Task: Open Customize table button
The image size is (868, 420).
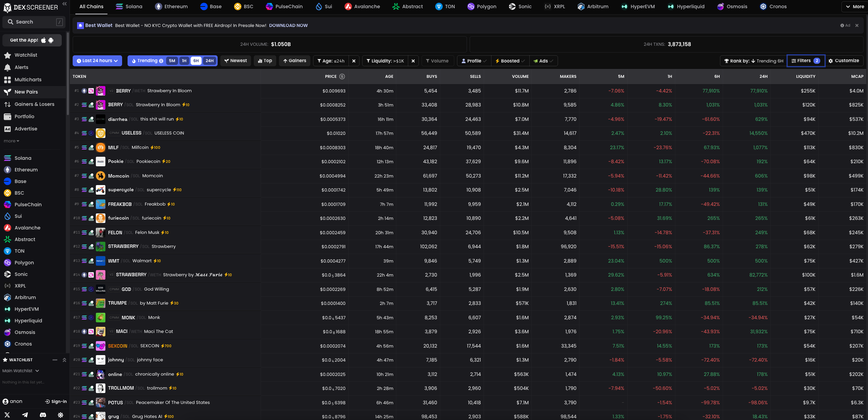Action: 844,61
